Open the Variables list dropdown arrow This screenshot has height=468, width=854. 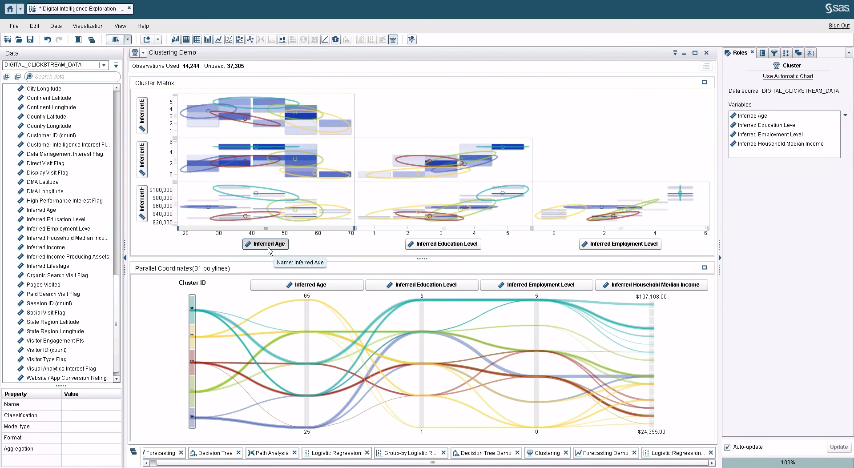(x=846, y=115)
